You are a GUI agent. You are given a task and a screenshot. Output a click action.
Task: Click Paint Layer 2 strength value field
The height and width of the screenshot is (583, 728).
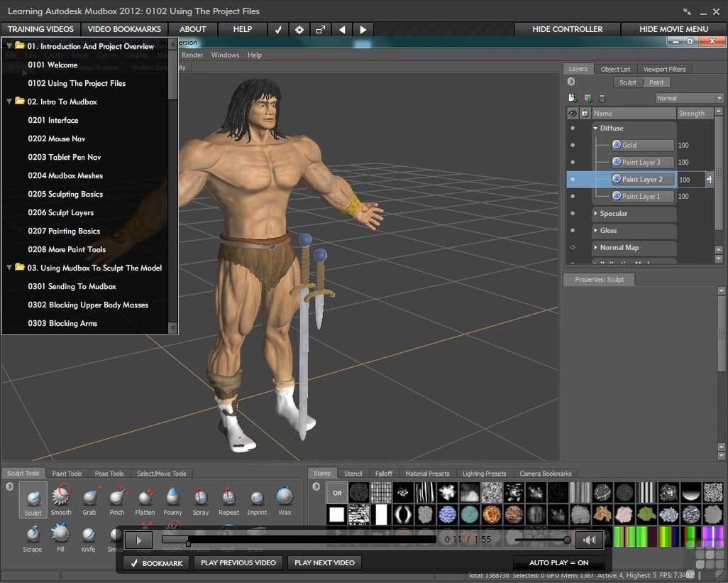pos(691,180)
